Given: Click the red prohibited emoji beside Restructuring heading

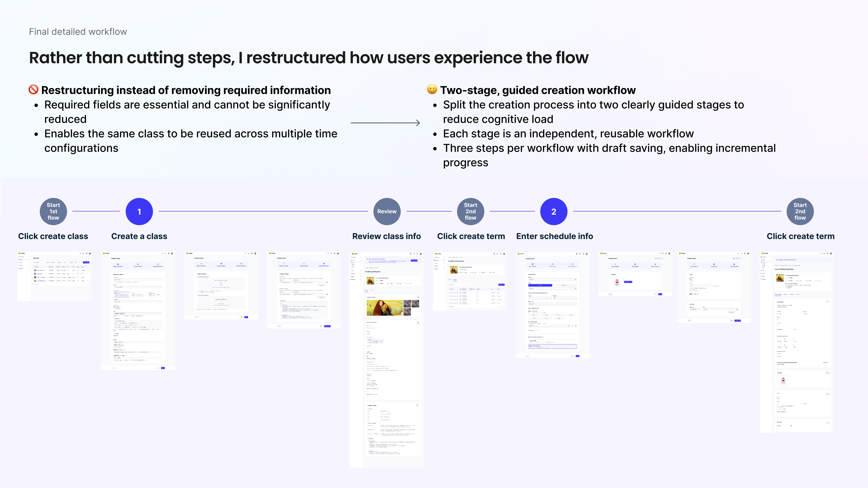Looking at the screenshot, I should pos(33,90).
